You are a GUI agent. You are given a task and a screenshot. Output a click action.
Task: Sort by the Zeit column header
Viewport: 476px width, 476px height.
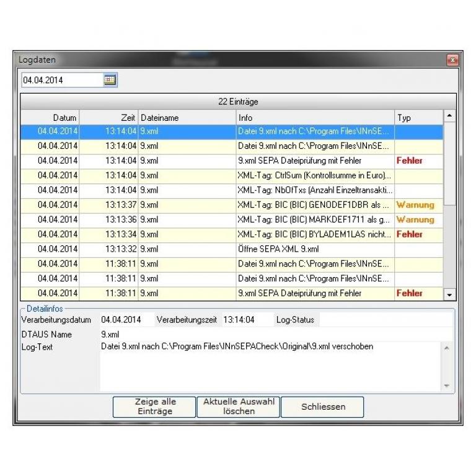coord(108,117)
